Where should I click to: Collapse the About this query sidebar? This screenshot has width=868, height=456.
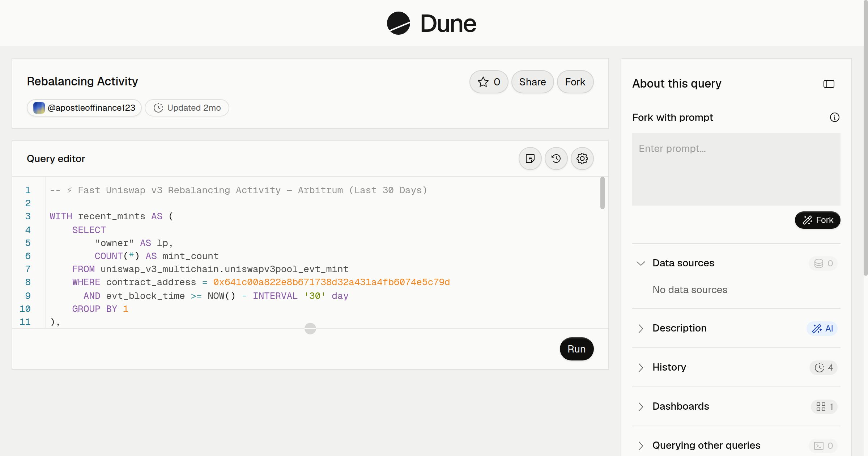[829, 84]
